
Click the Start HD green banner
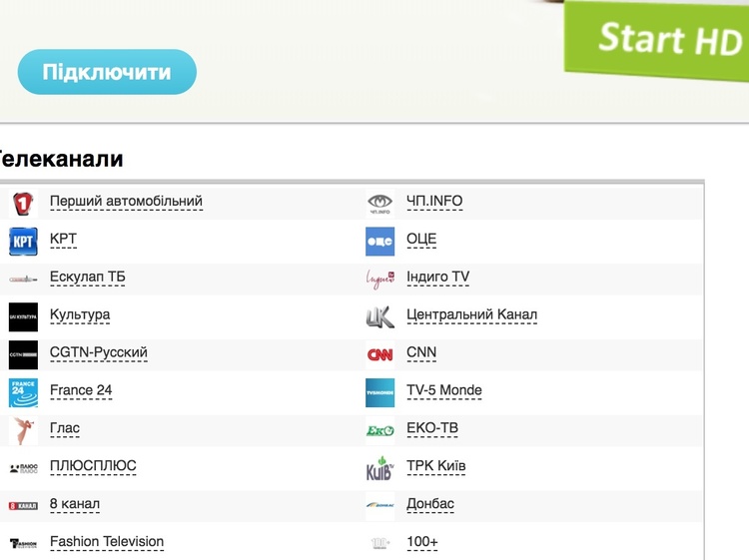pos(659,40)
